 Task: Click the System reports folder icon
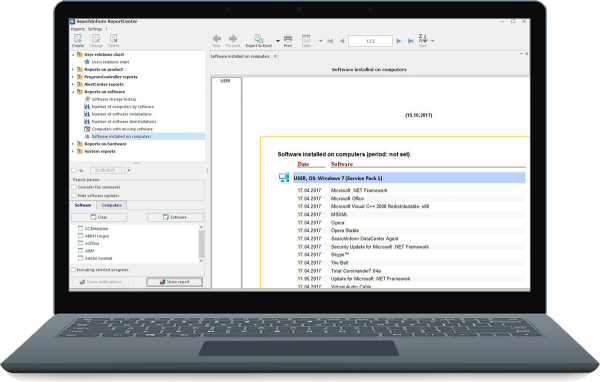point(80,151)
